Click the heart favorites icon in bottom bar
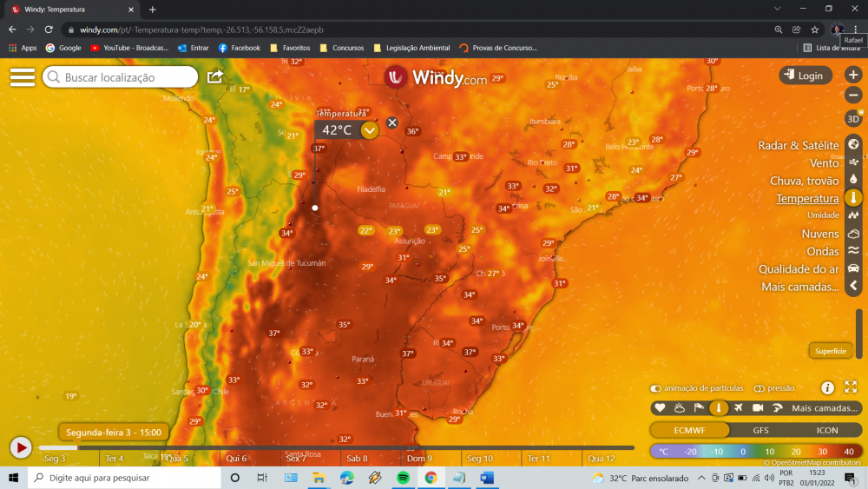 [660, 408]
